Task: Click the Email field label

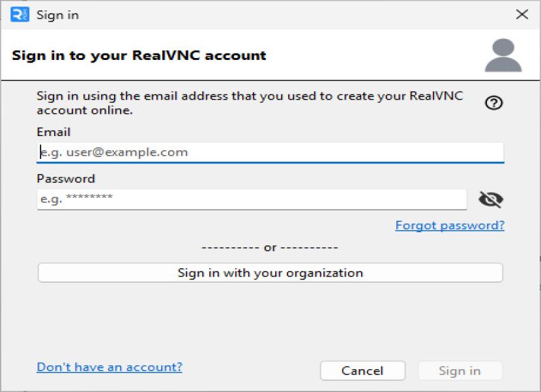Action: [x=53, y=132]
